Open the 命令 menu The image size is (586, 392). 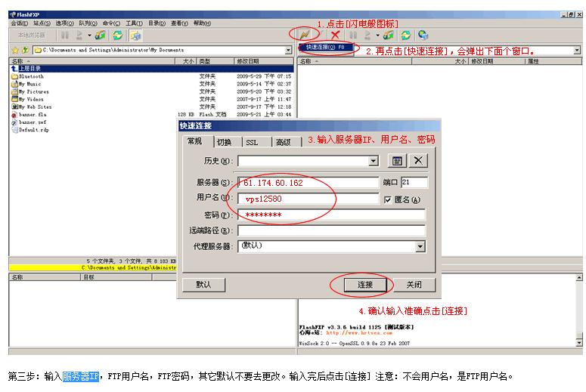coord(111,23)
